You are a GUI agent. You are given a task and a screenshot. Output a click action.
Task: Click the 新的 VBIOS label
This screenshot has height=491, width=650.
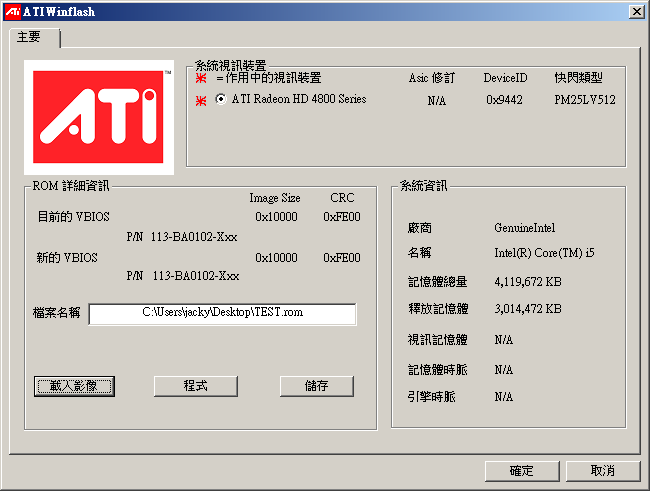tap(67, 258)
